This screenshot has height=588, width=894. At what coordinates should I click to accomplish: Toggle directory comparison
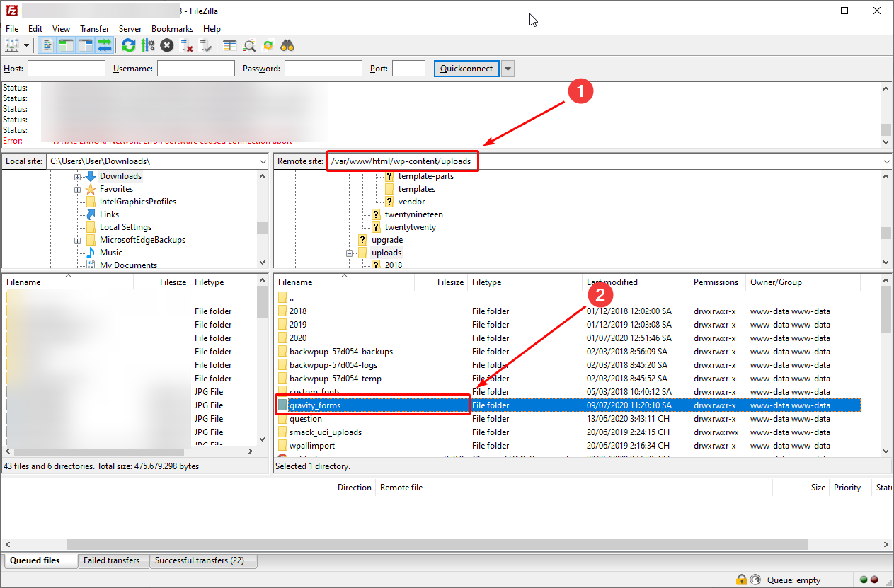coord(249,45)
